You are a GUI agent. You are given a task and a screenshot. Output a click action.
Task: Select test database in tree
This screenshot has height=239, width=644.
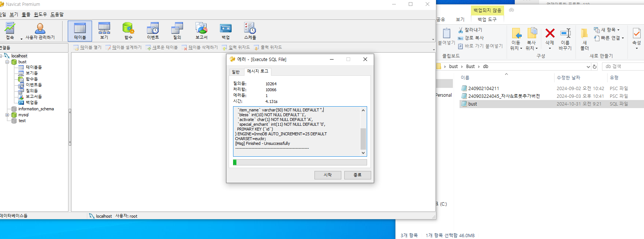click(x=22, y=121)
